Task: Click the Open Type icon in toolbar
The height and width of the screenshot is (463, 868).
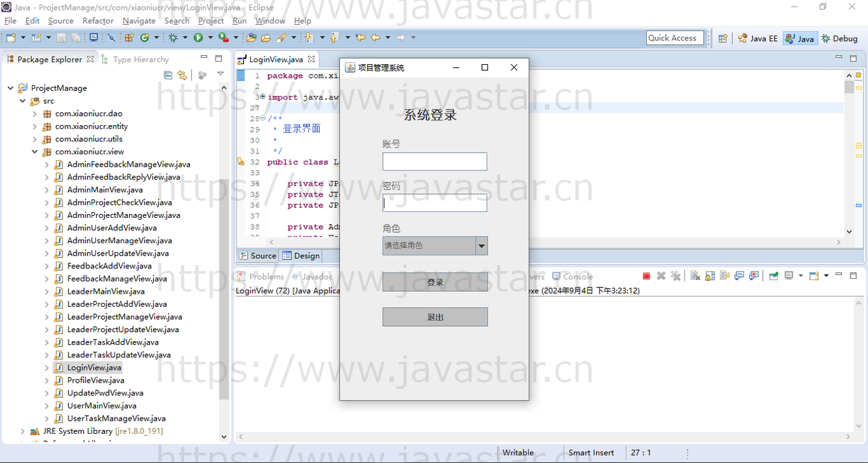Action: pos(251,38)
